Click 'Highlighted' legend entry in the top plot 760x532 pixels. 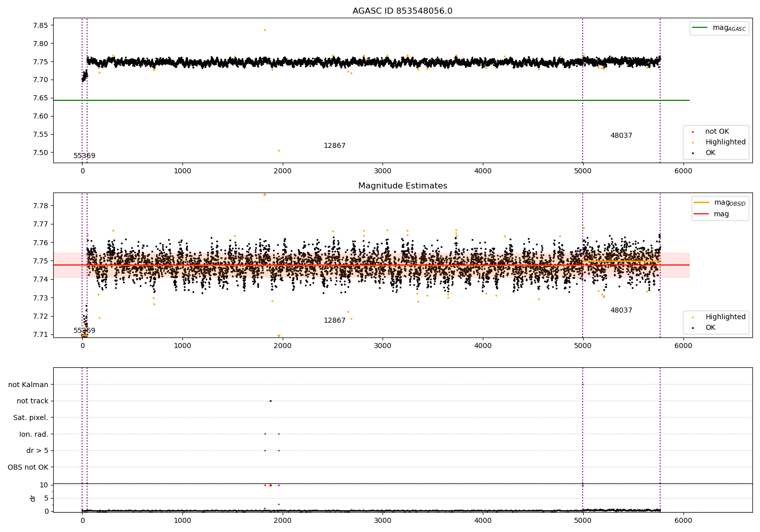tap(725, 142)
